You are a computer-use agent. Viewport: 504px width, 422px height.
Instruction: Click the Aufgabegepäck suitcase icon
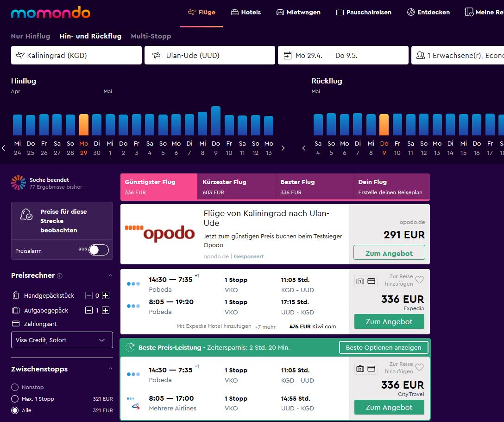pos(15,310)
